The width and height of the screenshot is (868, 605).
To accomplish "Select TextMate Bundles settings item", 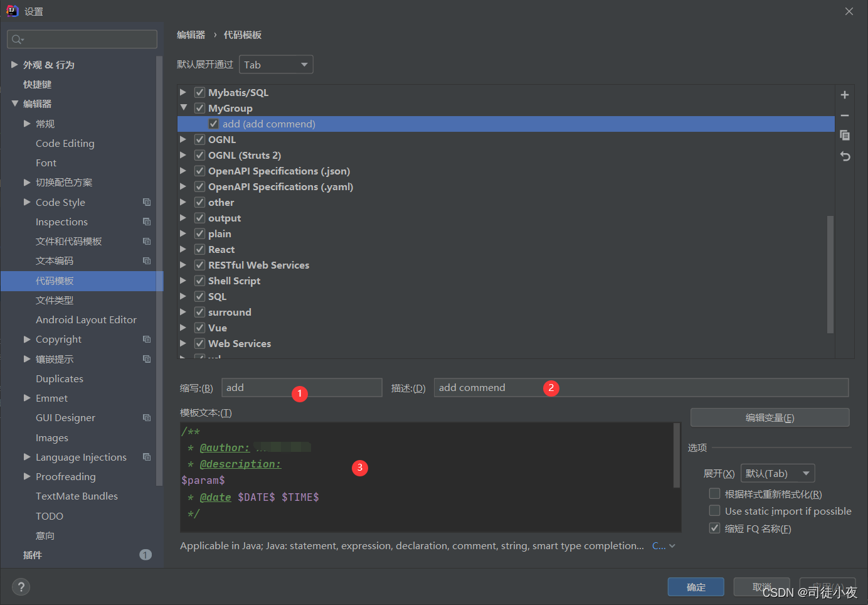I will coord(77,496).
